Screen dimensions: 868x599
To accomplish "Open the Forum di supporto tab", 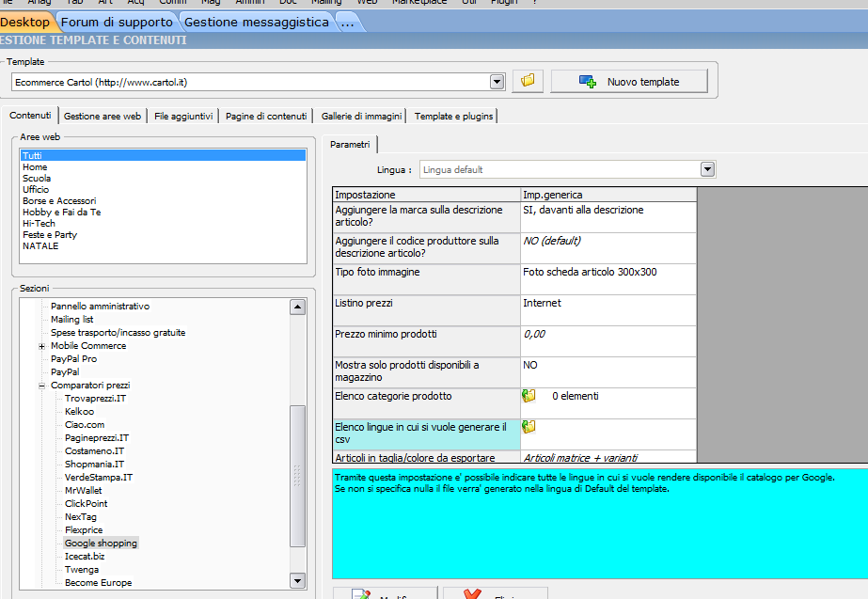I will pos(117,23).
